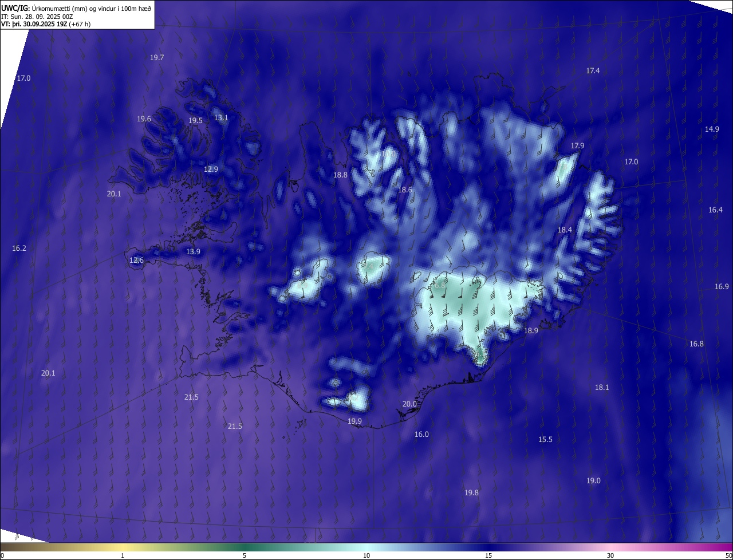Viewport: 733px width, 560px height.
Task: Click the 19.8 value label
Action: tap(471, 493)
